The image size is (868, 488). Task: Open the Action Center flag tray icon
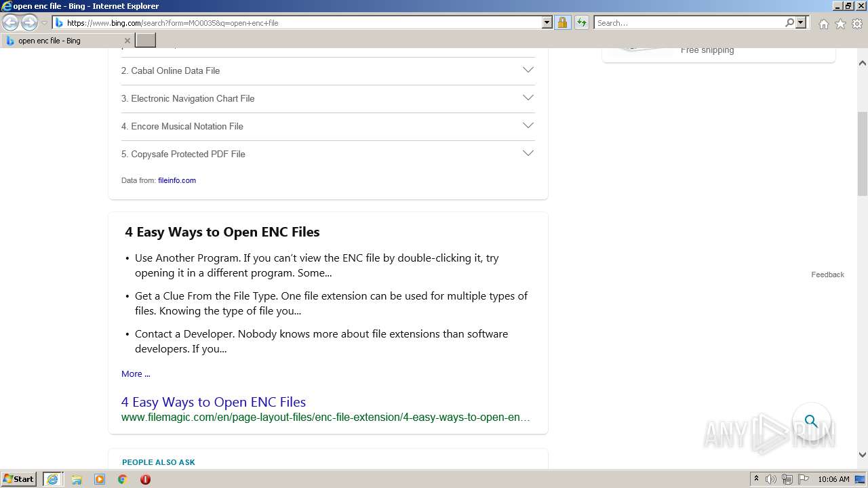[x=804, y=479]
